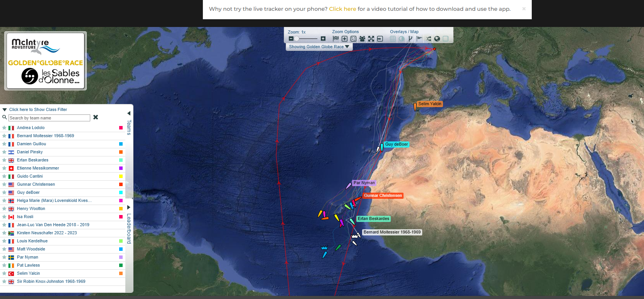Star Damien Guillou in the team list
The width and height of the screenshot is (644, 299).
(4, 144)
